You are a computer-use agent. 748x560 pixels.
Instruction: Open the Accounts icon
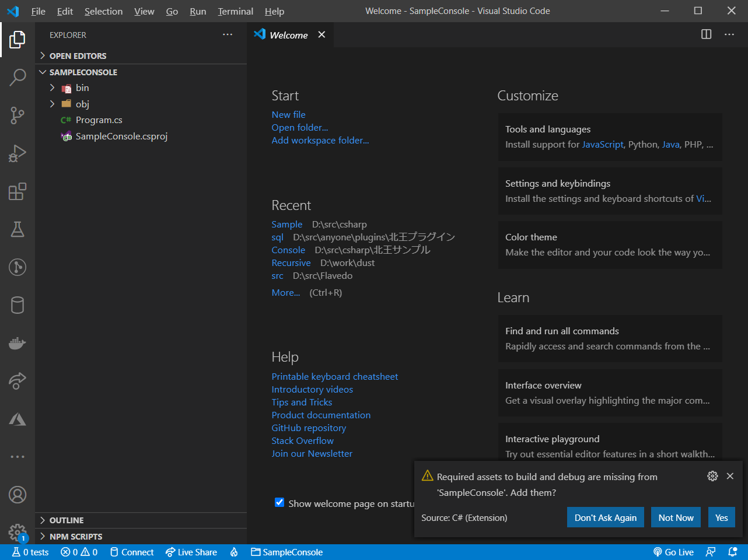pos(18,495)
